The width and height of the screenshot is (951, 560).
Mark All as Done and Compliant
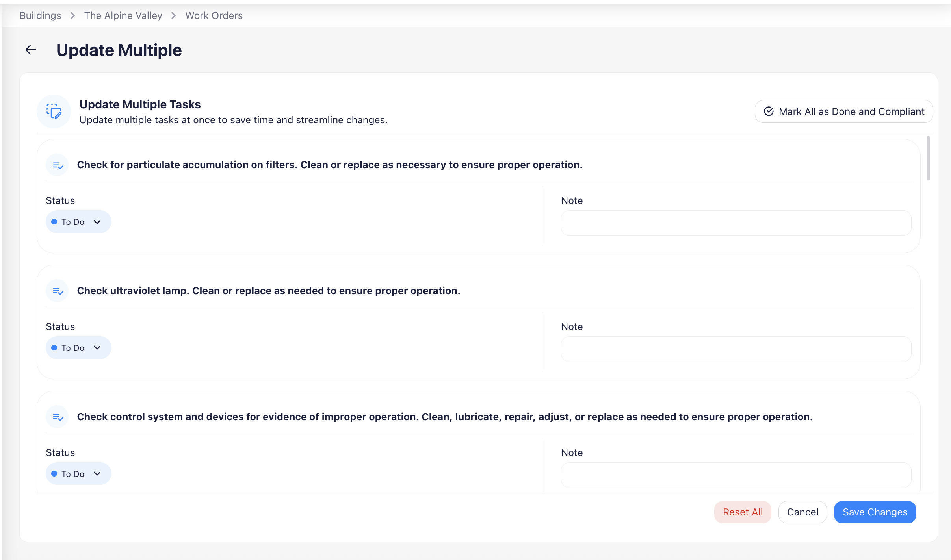844,111
